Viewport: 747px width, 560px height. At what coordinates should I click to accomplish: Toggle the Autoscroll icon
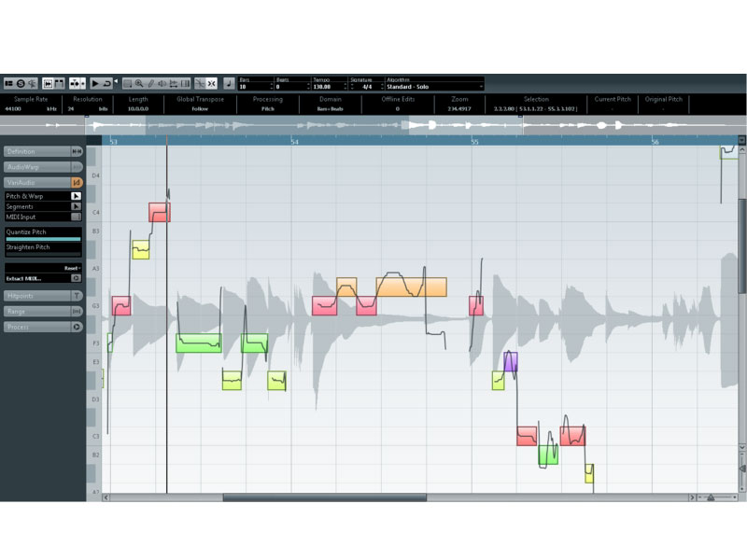(47, 80)
